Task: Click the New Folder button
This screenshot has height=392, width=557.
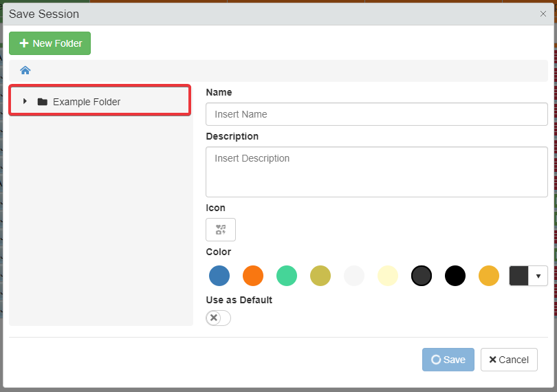Action: [x=50, y=43]
